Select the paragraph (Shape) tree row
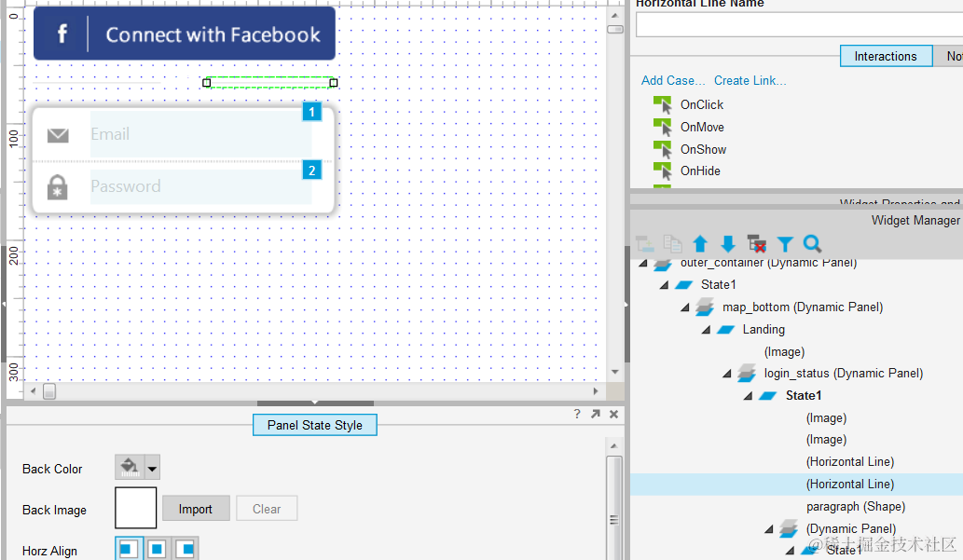The height and width of the screenshot is (560, 963). (856, 507)
